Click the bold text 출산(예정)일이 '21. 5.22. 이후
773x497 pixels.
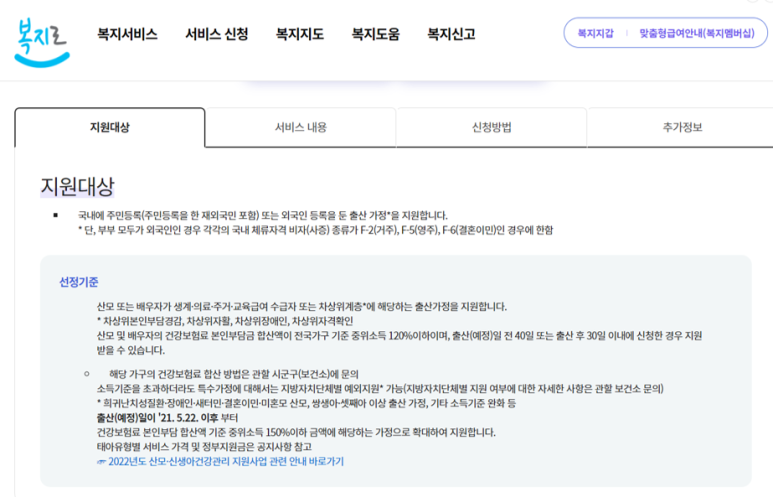157,418
